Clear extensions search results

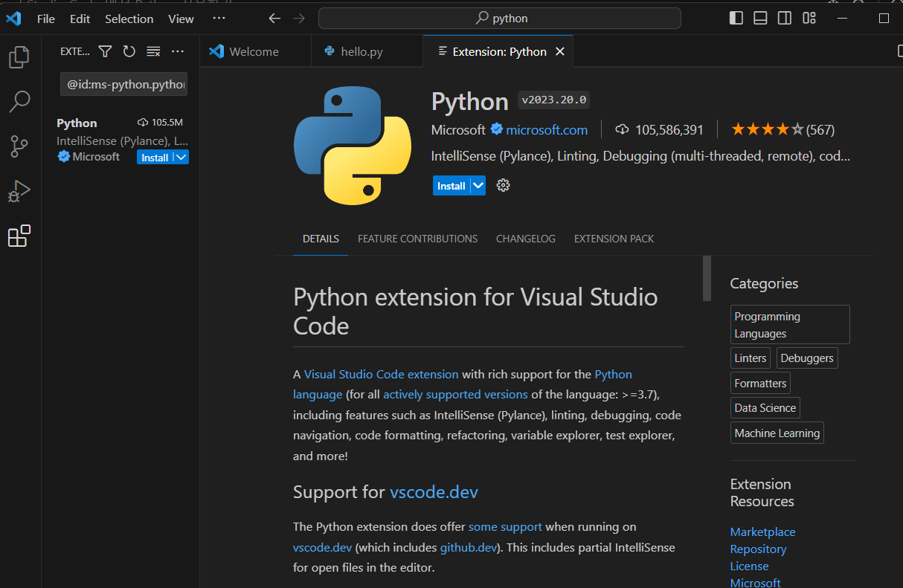click(153, 51)
